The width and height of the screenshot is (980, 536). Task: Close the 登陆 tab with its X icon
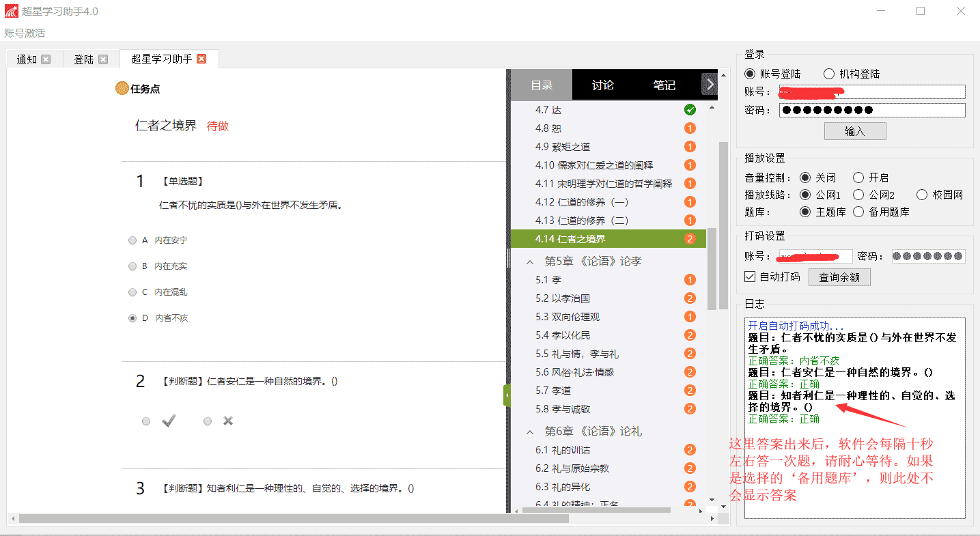coord(103,59)
